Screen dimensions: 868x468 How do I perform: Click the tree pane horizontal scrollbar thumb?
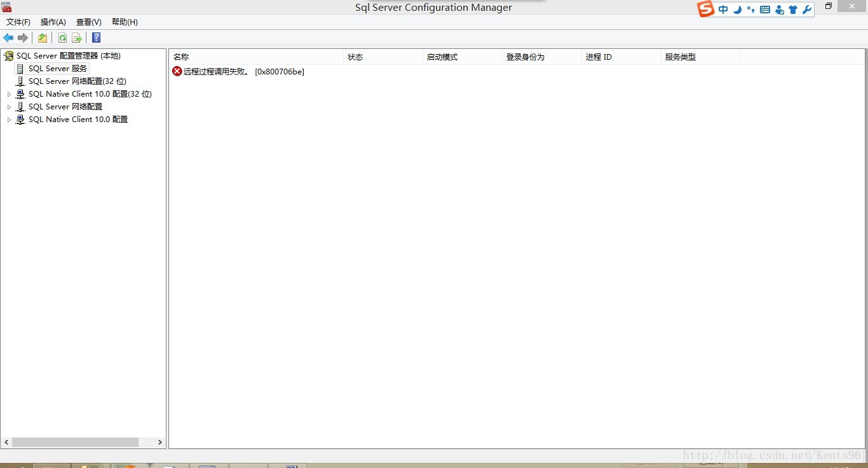[75, 442]
